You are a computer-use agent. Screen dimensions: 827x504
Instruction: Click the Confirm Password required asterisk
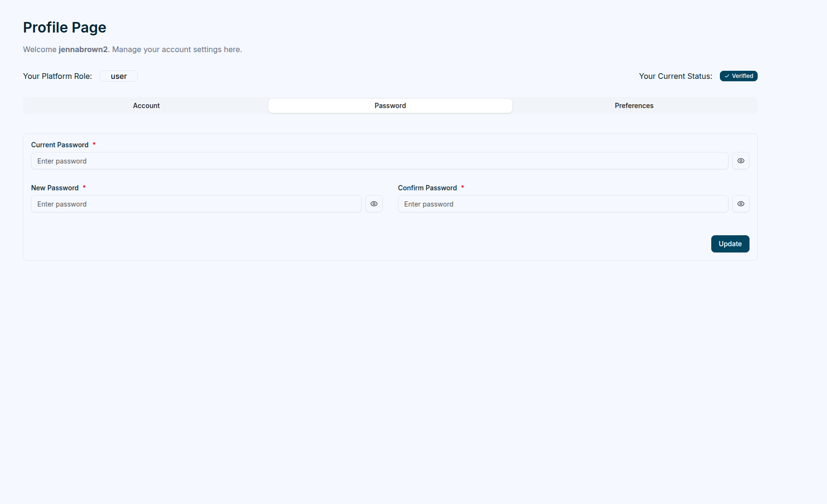point(463,187)
